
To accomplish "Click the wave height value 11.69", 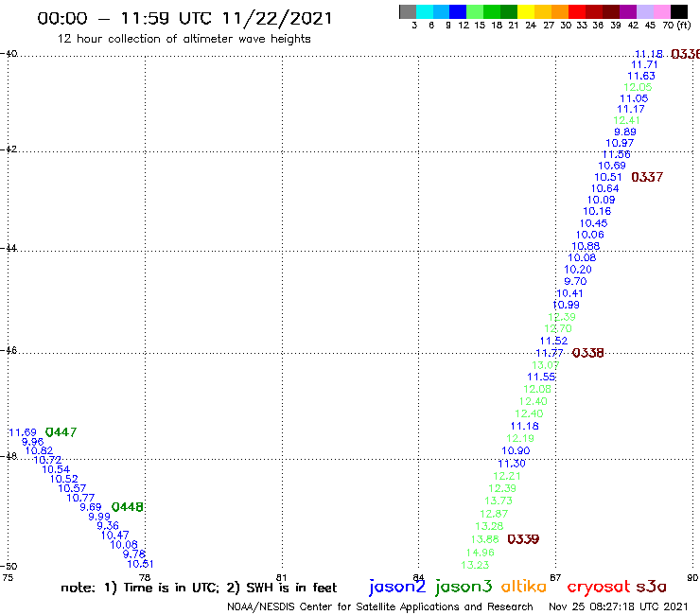I will coord(23,432).
